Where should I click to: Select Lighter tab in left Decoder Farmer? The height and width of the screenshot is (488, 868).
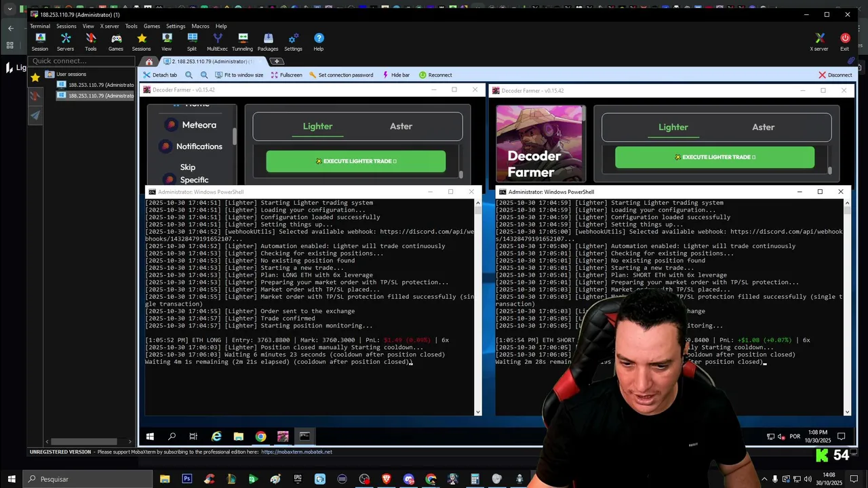click(x=317, y=126)
